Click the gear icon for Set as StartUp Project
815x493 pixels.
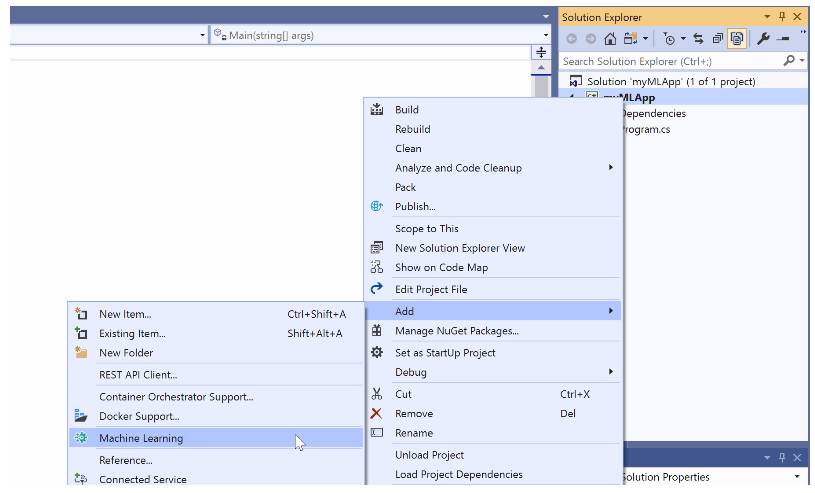click(377, 352)
